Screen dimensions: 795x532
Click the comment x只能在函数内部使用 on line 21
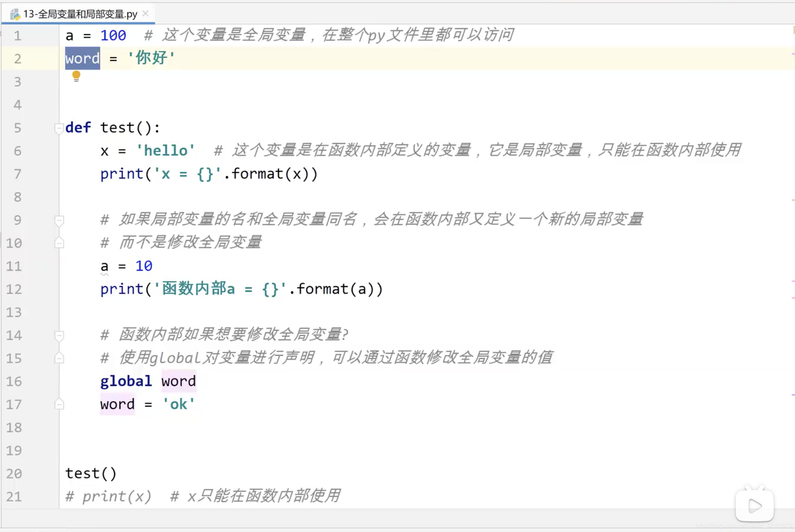(255, 496)
